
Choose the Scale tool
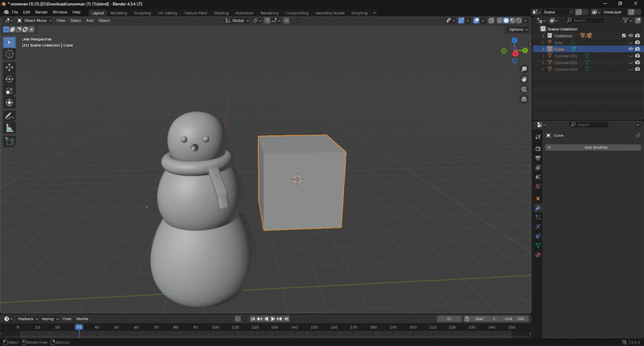[x=9, y=91]
